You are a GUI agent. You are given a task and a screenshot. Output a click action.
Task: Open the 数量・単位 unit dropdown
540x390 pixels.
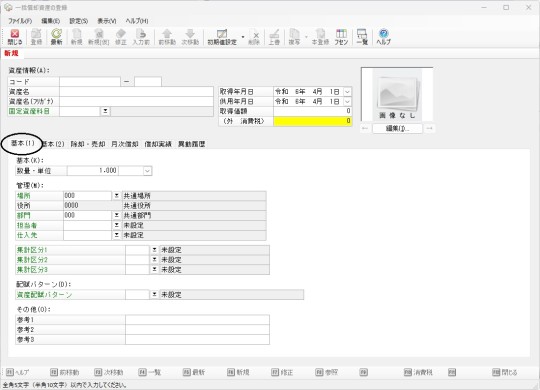147,171
